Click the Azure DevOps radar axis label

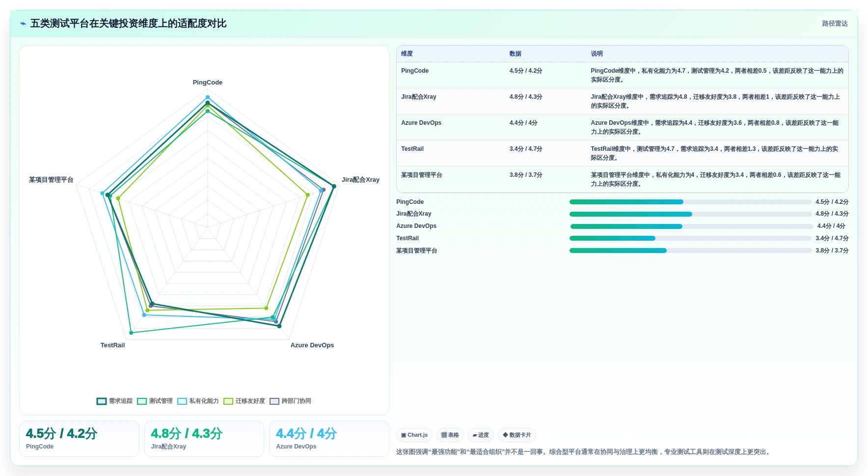click(312, 345)
